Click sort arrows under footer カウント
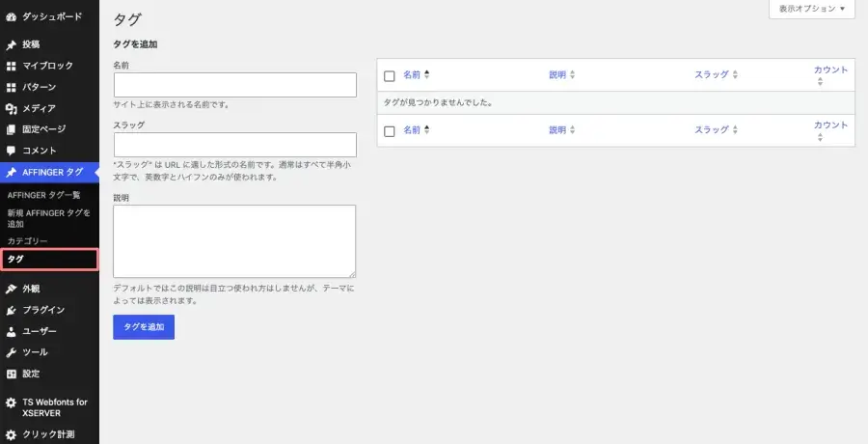Screen dimensions: 868x444 coord(820,137)
